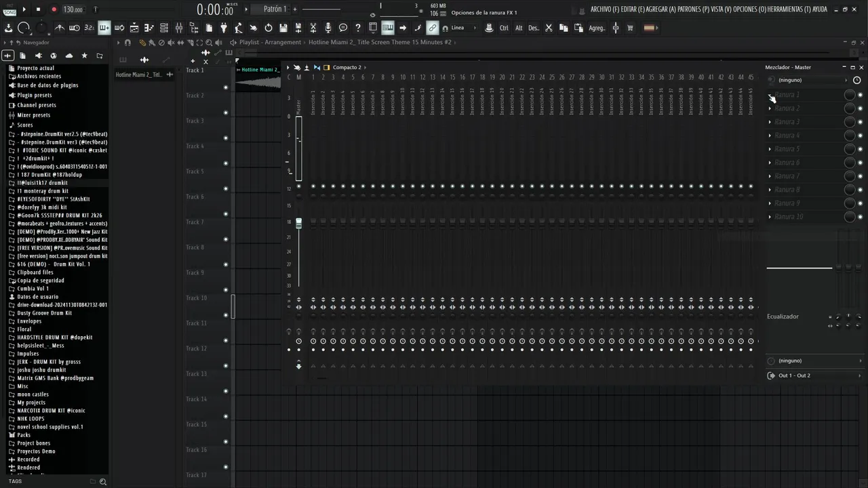868x488 pixels.
Task: Select the browser favorites star icon
Action: point(84,56)
